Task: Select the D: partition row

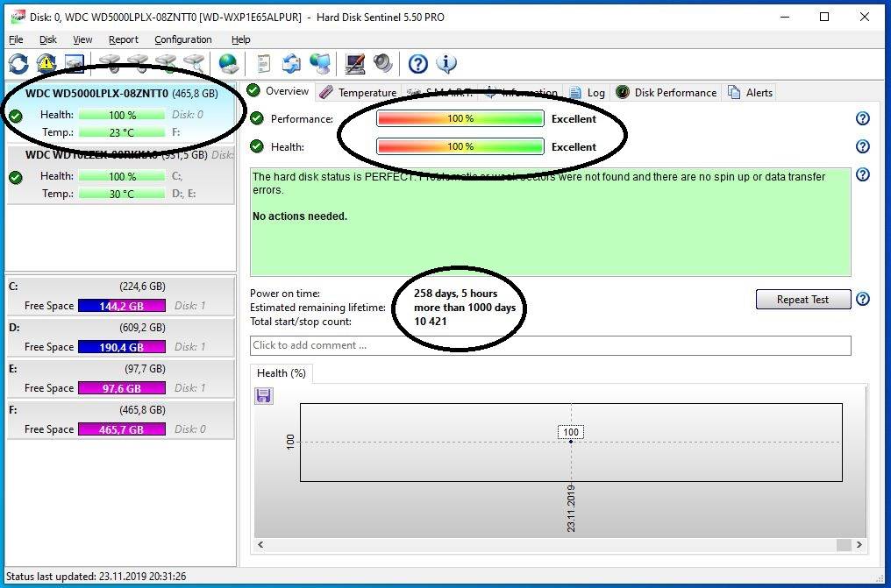Action: (120, 337)
